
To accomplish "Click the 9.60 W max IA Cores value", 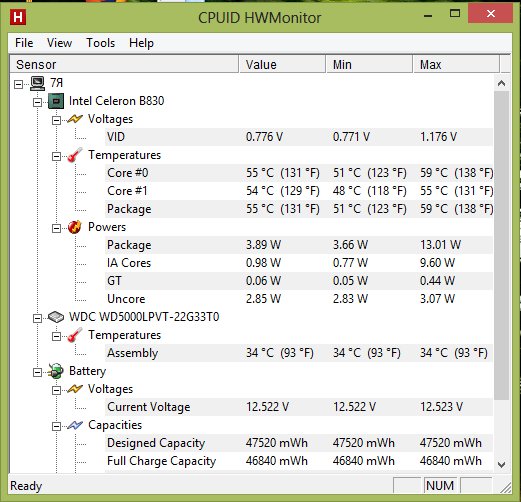I will [x=437, y=263].
